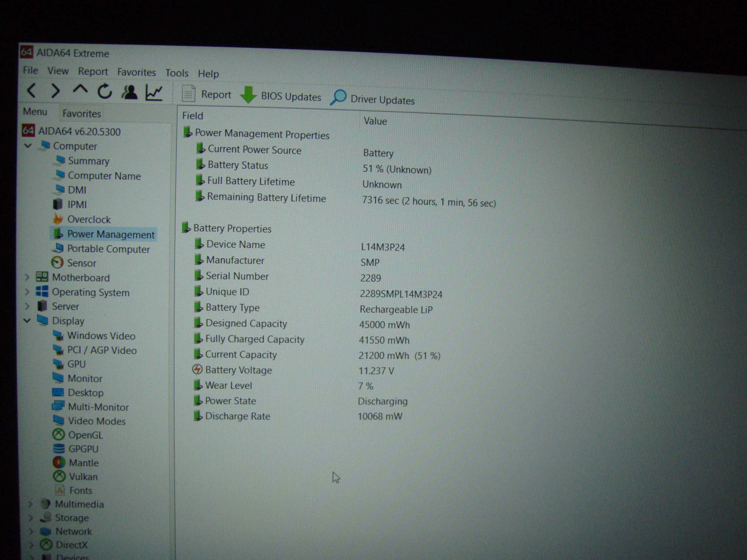Image resolution: width=747 pixels, height=560 pixels.
Task: Select the IPMI tree item
Action: (70, 204)
